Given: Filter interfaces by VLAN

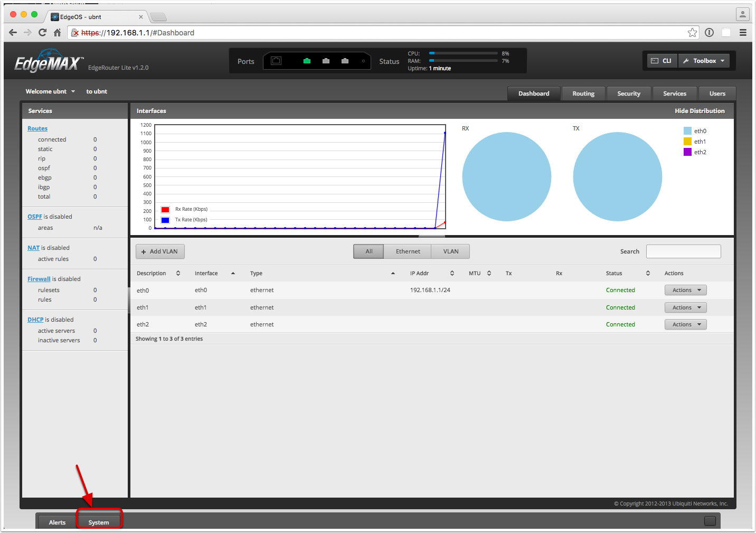Looking at the screenshot, I should (450, 251).
